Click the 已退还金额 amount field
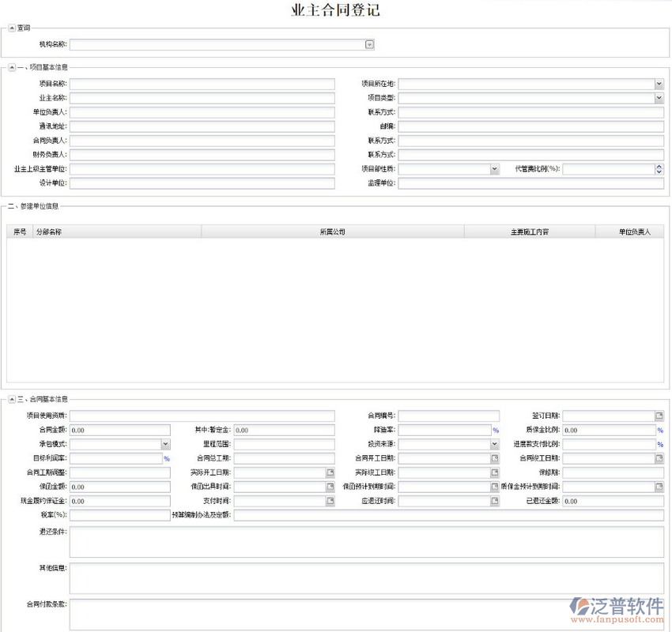Screen dimensions: 672x632 (613, 501)
